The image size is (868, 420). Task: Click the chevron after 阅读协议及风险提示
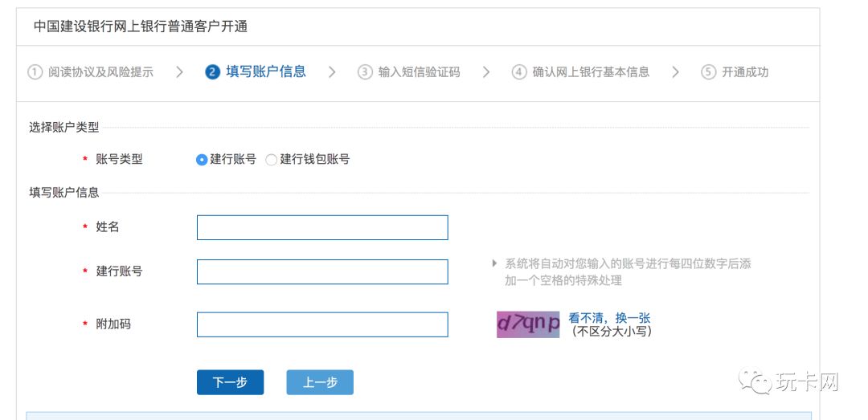click(x=178, y=72)
